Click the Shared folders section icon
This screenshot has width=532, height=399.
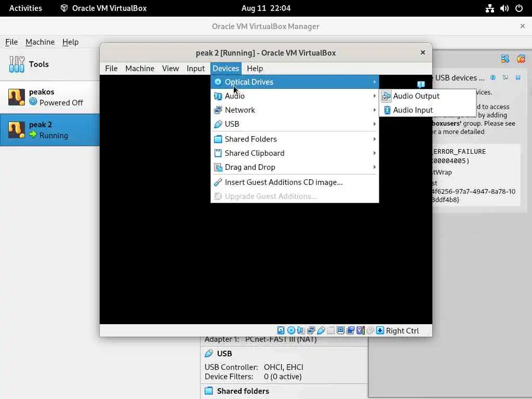pos(209,391)
